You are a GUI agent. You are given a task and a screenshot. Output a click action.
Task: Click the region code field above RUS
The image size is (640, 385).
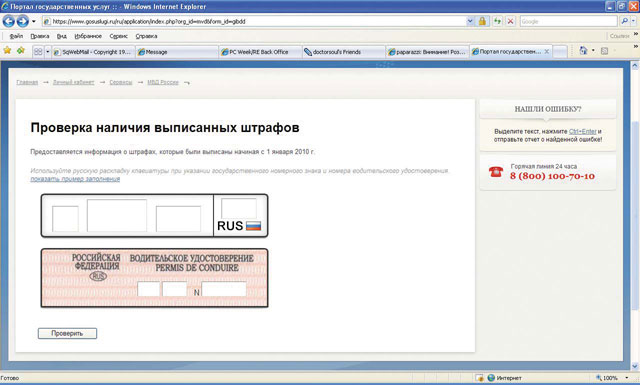239,208
